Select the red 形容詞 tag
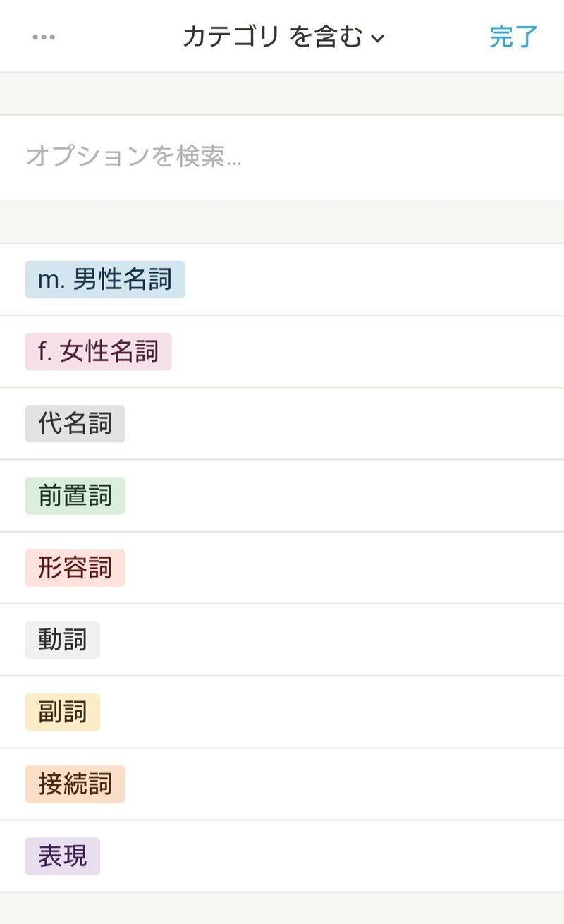This screenshot has height=924, width=564. pyautogui.click(x=75, y=568)
